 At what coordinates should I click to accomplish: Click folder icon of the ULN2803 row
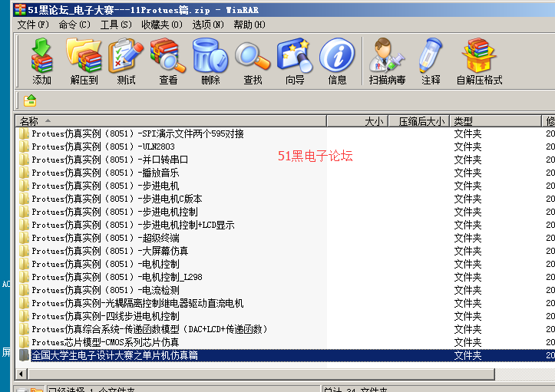click(24, 147)
